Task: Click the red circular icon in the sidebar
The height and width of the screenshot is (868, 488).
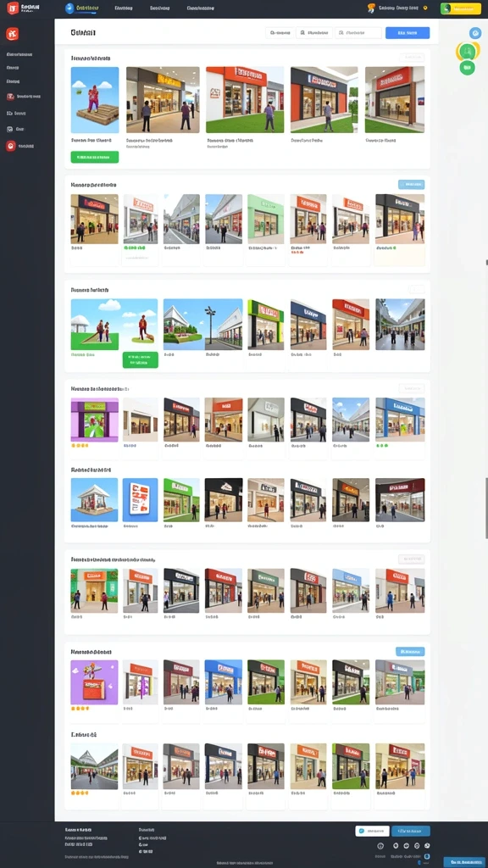Action: (x=10, y=146)
